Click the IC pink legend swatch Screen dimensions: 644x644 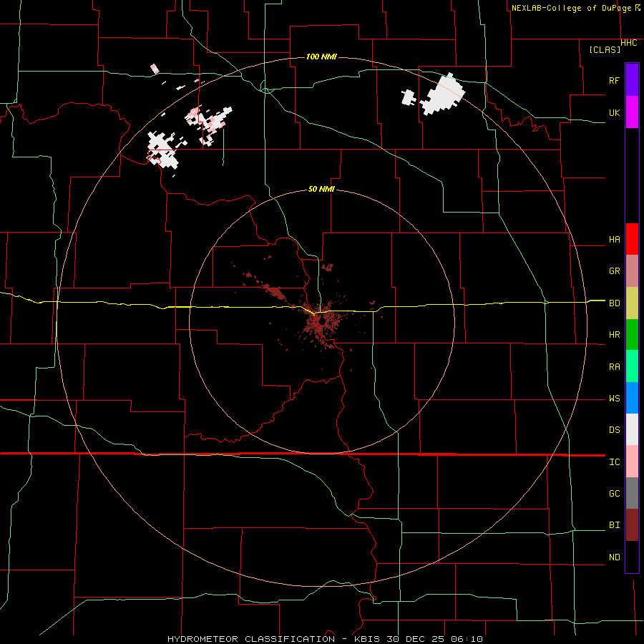pos(632,462)
